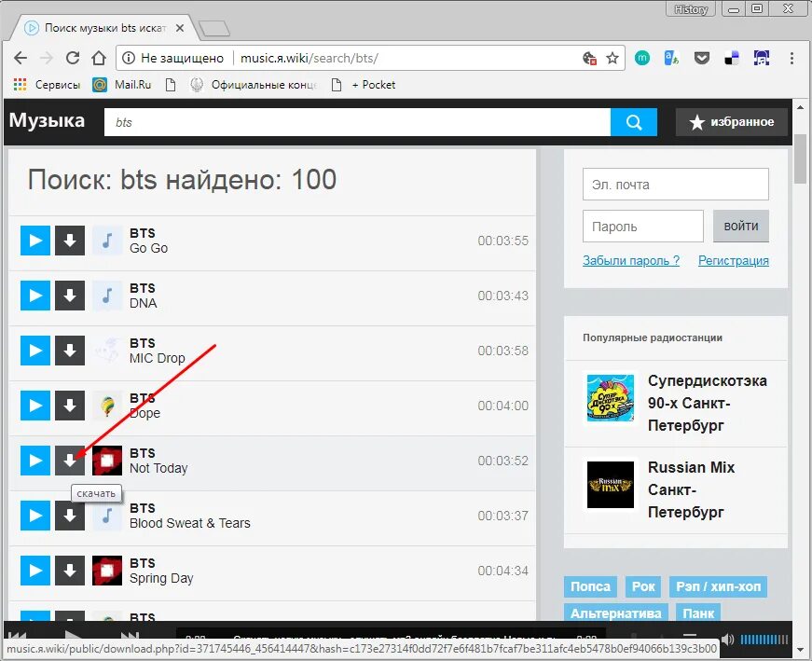Viewport: 812px width, 661px height.
Task: Select the Рок genre tag
Action: (643, 586)
